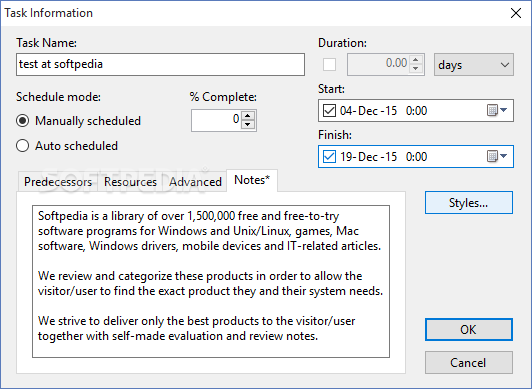Increase the Duration value with up arrow
The height and width of the screenshot is (389, 532).
click(416, 60)
